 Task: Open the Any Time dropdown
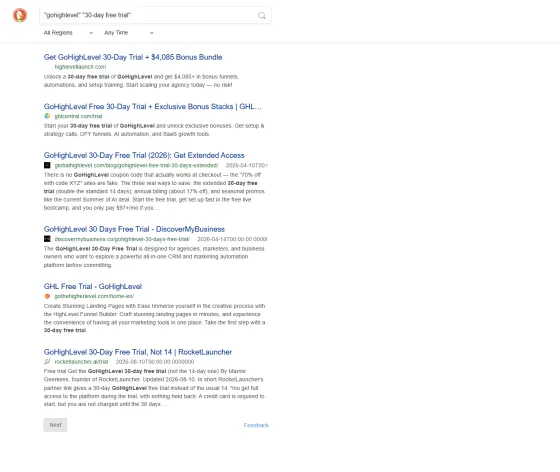pyautogui.click(x=129, y=33)
